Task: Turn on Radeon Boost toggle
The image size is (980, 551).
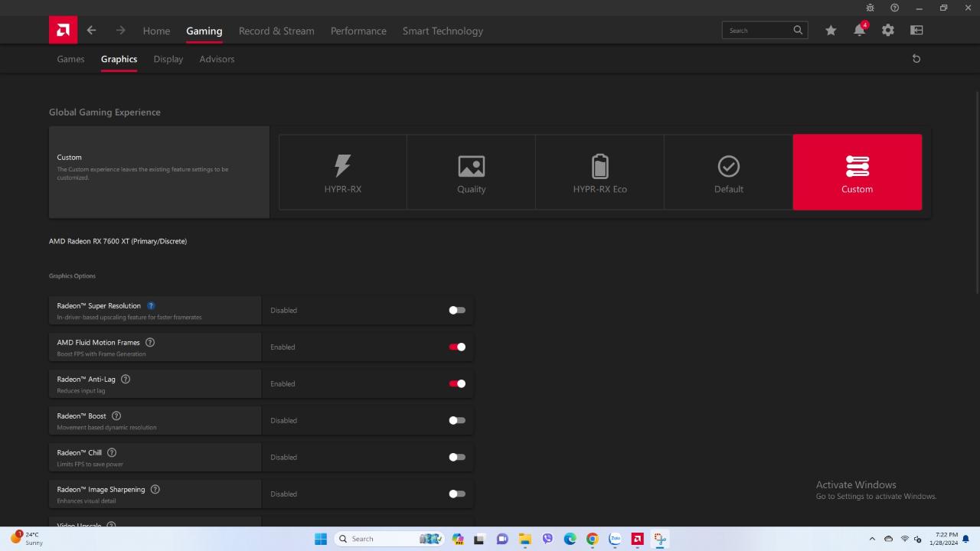Action: [457, 420]
